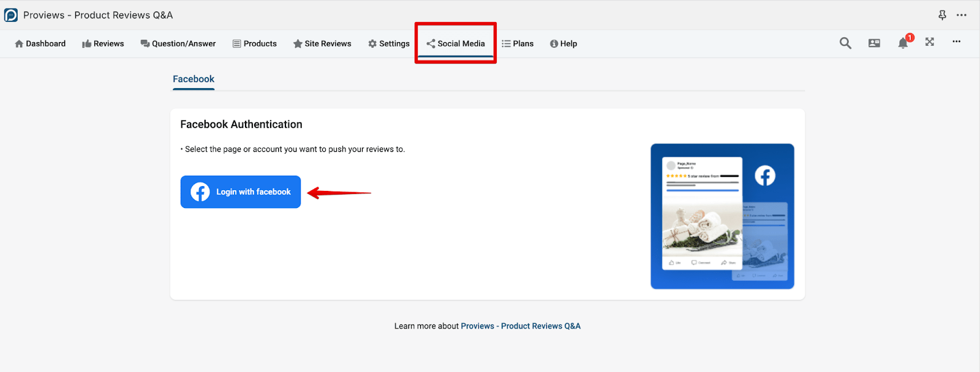Viewport: 980px width, 372px height.
Task: Follow the Proviews - Product Reviews Q&A link
Action: 521,326
